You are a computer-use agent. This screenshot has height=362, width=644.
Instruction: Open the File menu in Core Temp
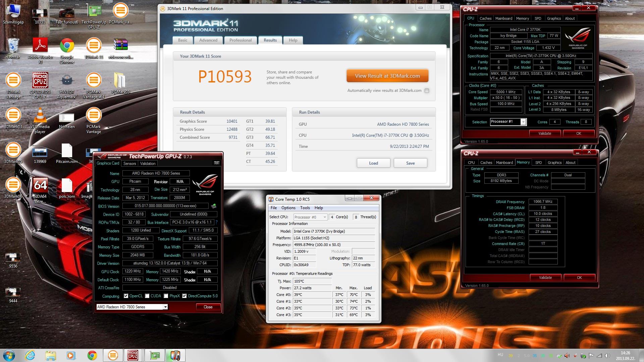(274, 208)
